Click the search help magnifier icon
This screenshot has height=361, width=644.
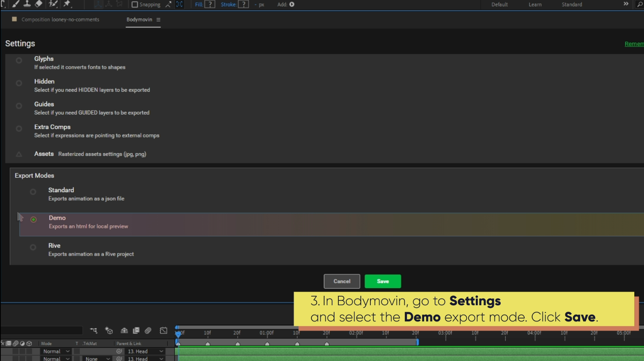tap(640, 4)
